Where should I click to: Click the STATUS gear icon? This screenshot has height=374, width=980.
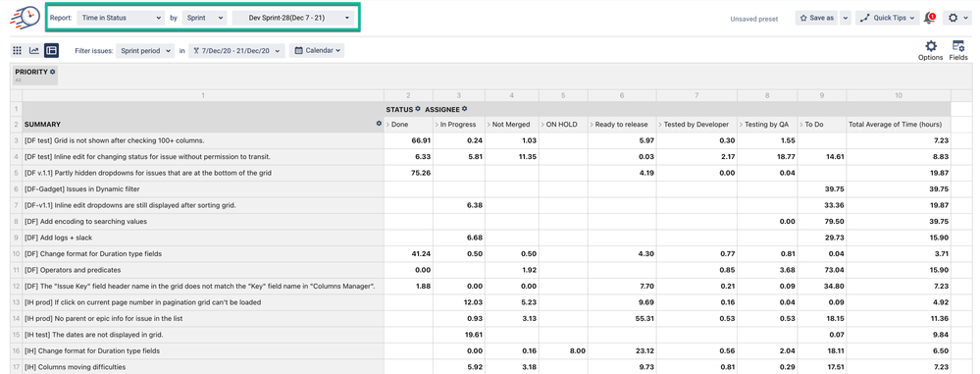pos(418,109)
